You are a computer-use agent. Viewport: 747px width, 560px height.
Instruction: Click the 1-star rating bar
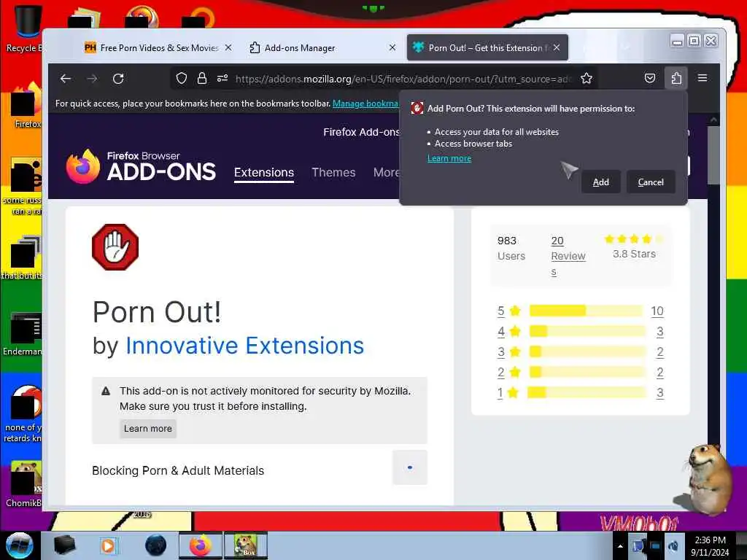(587, 393)
